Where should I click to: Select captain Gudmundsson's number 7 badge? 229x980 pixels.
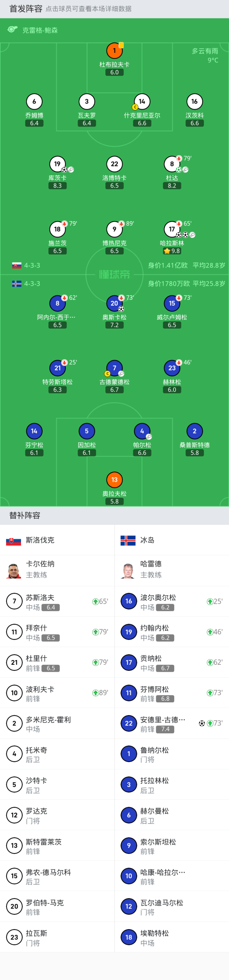click(114, 368)
